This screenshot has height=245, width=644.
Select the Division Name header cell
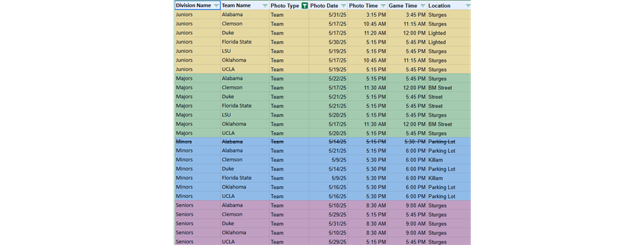click(x=197, y=6)
